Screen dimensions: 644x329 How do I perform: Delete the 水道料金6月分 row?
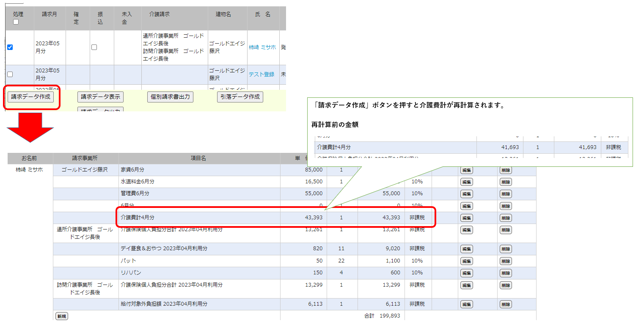coord(505,182)
